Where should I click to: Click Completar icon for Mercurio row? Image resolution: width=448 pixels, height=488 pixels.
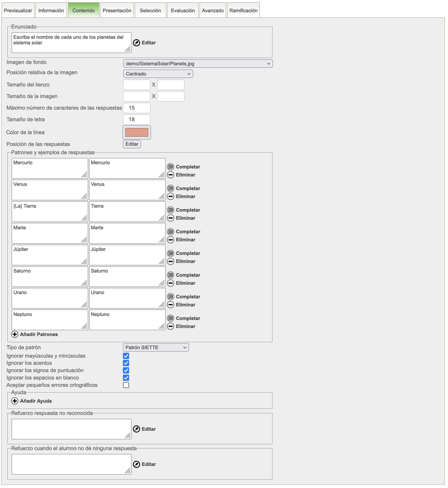171,167
